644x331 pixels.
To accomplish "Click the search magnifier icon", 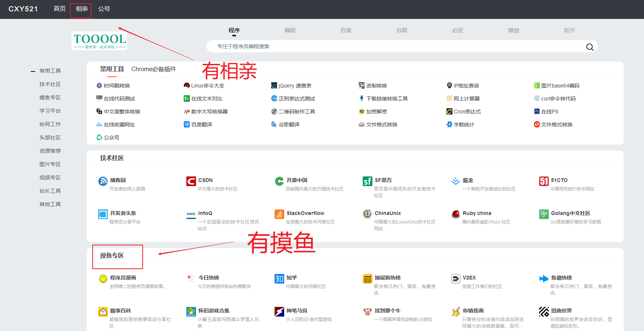I will (590, 47).
